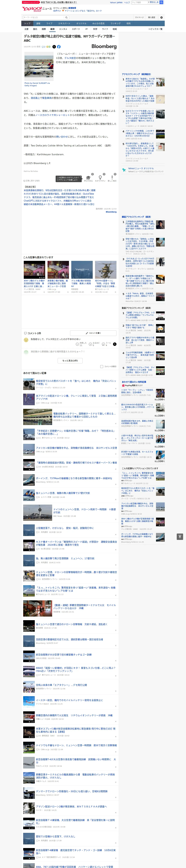Image resolution: width=186 pixels, height=868 pixels.
Task: Open settings via the gear icon
Action: tap(161, 18)
